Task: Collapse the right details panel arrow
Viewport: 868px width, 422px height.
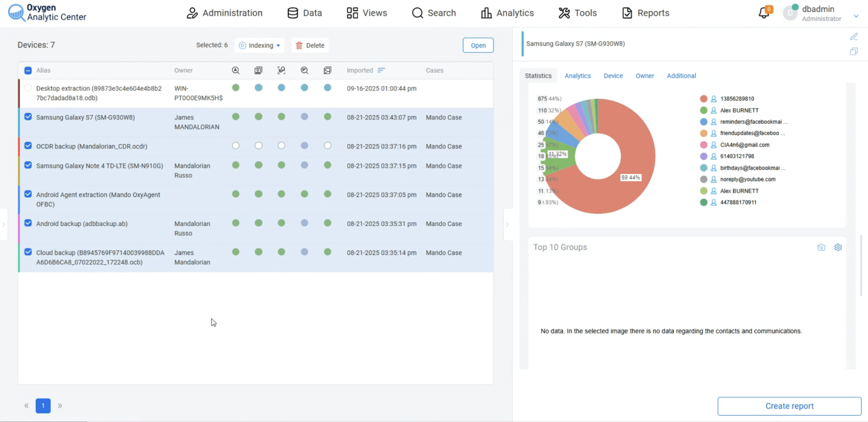Action: [507, 224]
